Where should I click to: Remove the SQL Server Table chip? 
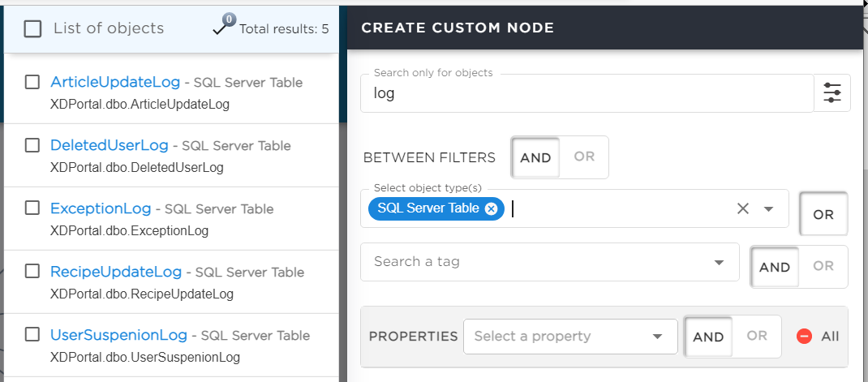tap(491, 208)
